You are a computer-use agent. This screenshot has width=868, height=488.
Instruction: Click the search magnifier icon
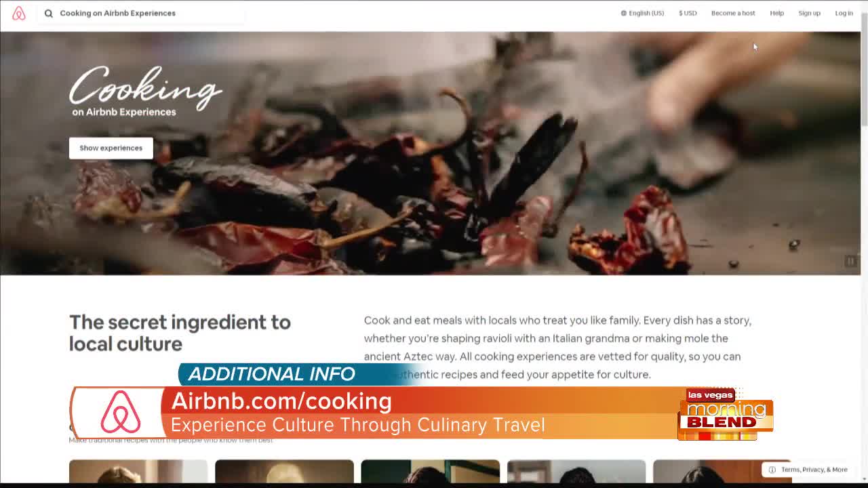[49, 14]
